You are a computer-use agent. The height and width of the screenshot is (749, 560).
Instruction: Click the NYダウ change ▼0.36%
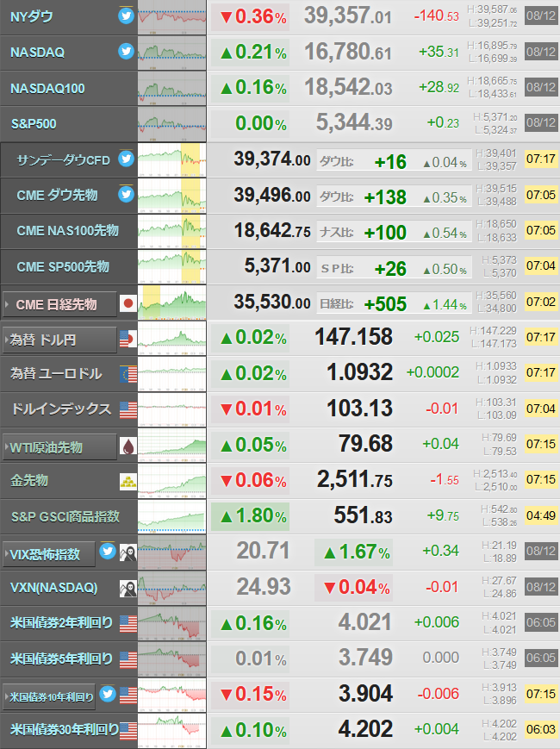(x=250, y=17)
